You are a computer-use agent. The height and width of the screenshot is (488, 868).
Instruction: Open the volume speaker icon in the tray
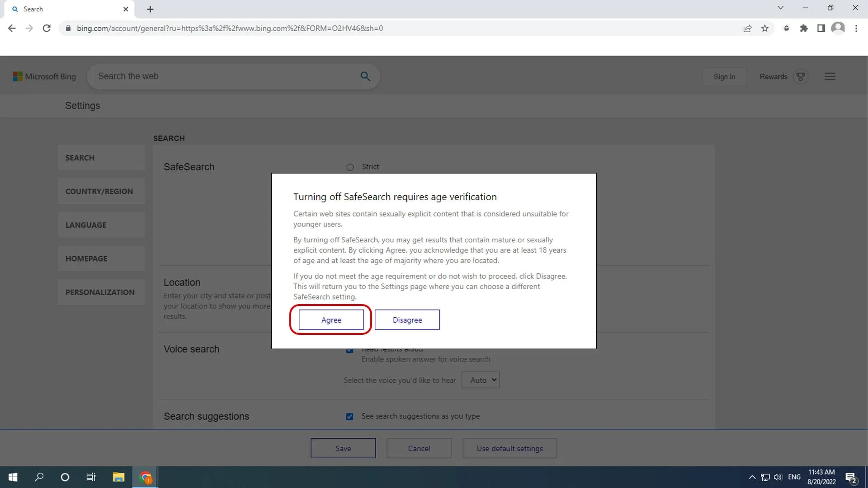pos(778,477)
